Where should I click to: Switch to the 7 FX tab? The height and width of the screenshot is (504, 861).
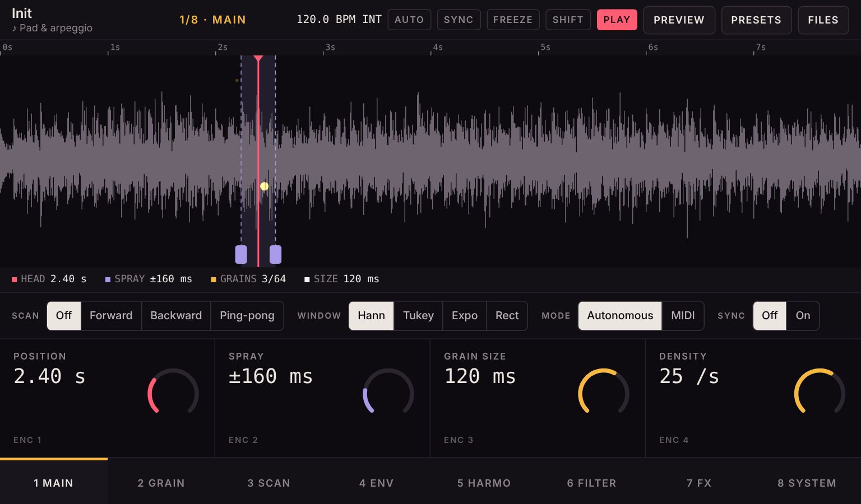(700, 482)
